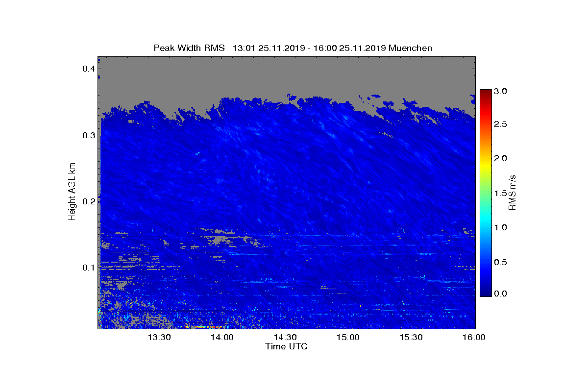Click the '2.5' colorbar tick label
Image resolution: width=588 pixels, height=392 pixels.
pos(499,124)
